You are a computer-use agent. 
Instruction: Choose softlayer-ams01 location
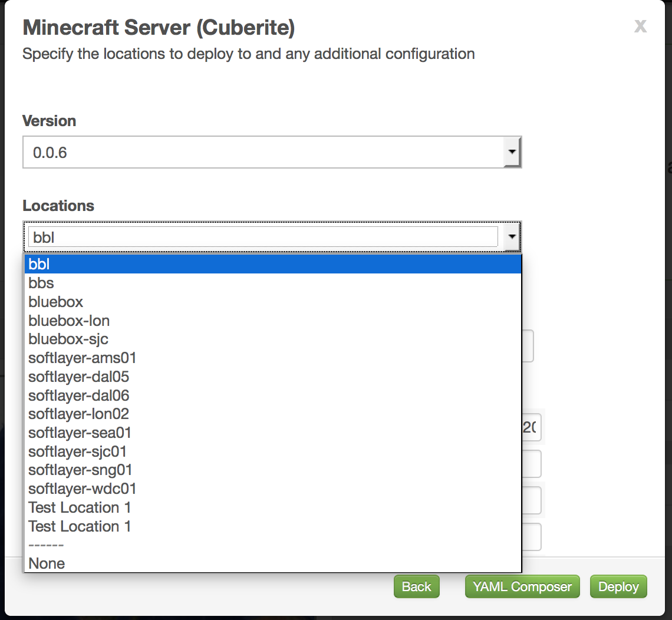click(273, 358)
